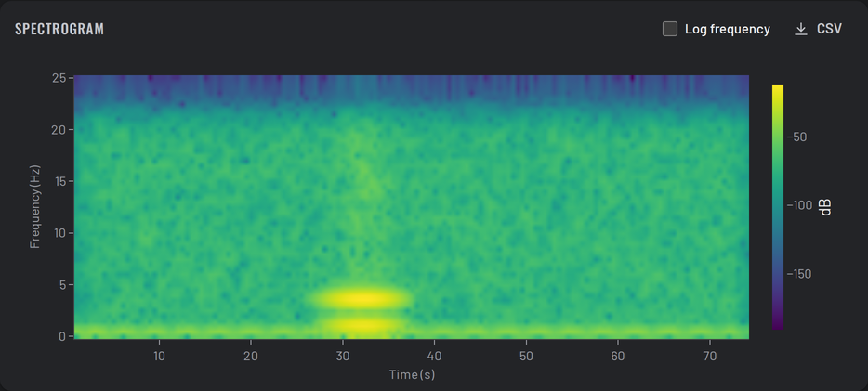Click the bright yellow energy band near 4 Hz
The width and height of the screenshot is (868, 391).
point(361,299)
